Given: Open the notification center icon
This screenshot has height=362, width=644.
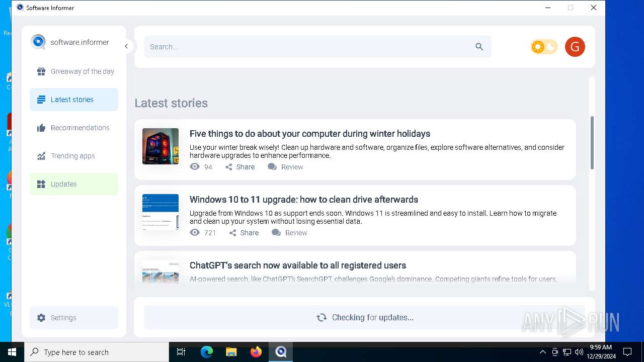Looking at the screenshot, I should tap(627, 352).
